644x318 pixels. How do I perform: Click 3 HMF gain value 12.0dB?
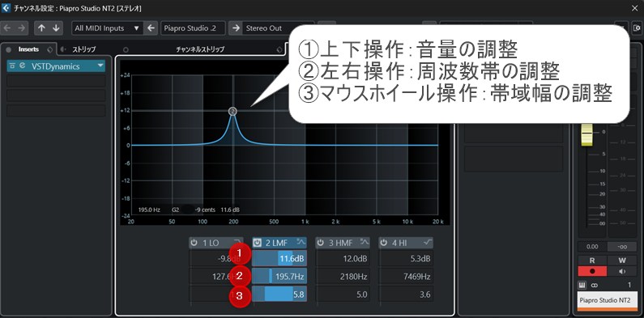pos(343,258)
